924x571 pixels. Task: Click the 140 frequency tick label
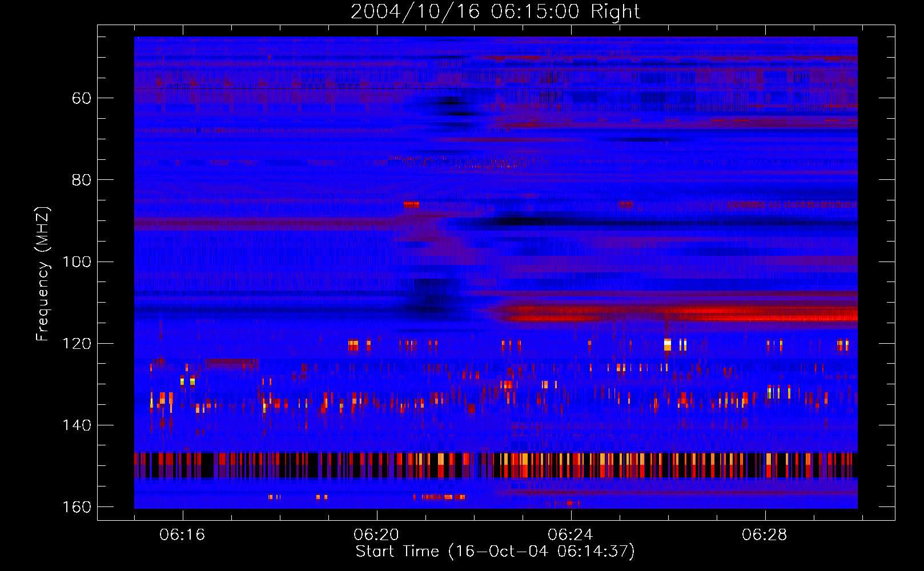point(77,425)
